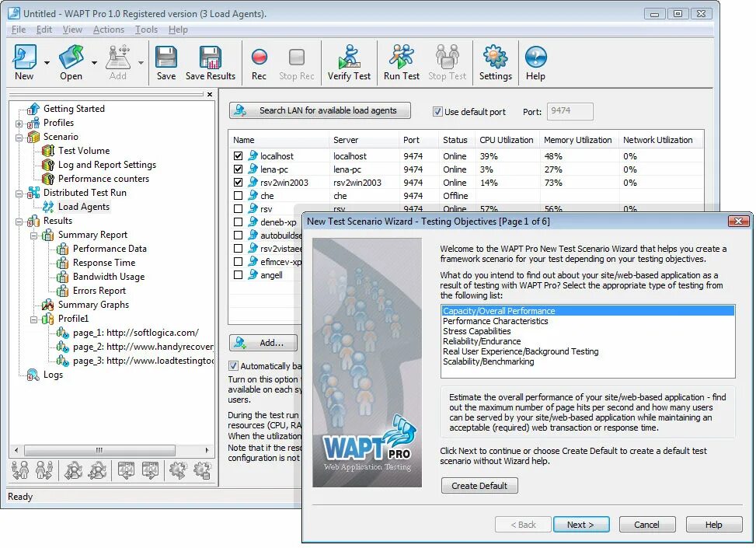Select Getting Started in the tree

tap(74, 109)
